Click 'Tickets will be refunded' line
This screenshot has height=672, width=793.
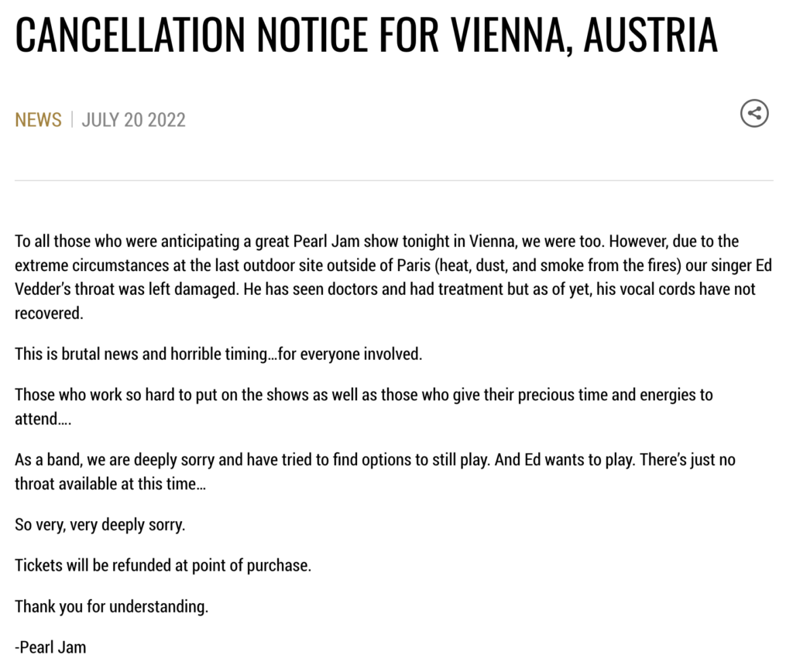pyautogui.click(x=163, y=565)
